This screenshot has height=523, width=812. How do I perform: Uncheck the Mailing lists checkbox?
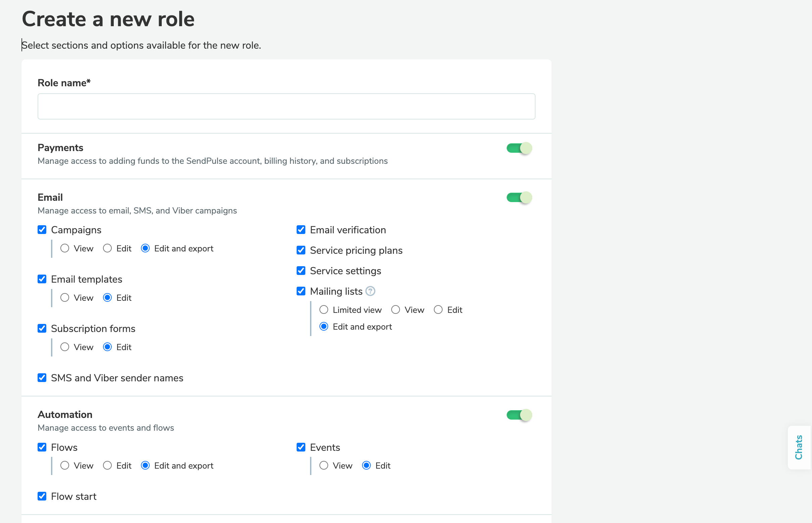pos(301,291)
